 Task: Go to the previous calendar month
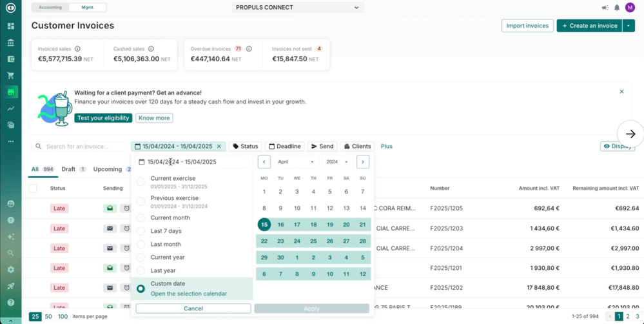264,162
